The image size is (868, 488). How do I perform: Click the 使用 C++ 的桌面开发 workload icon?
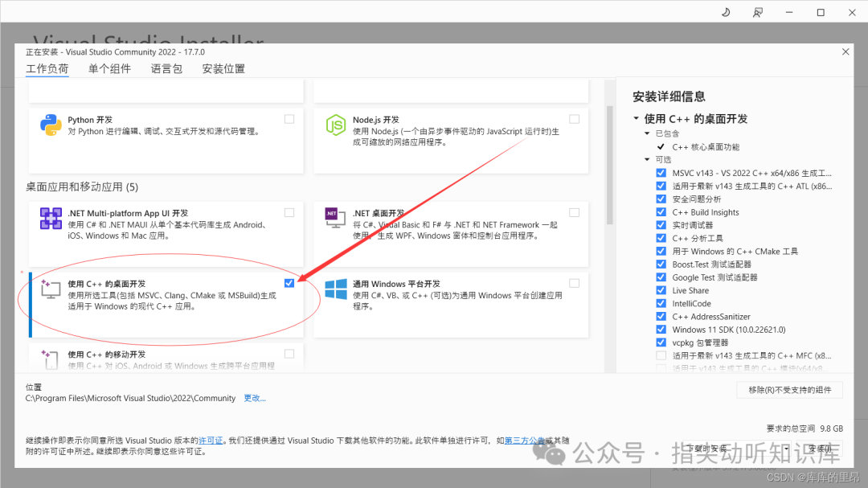[x=51, y=289]
